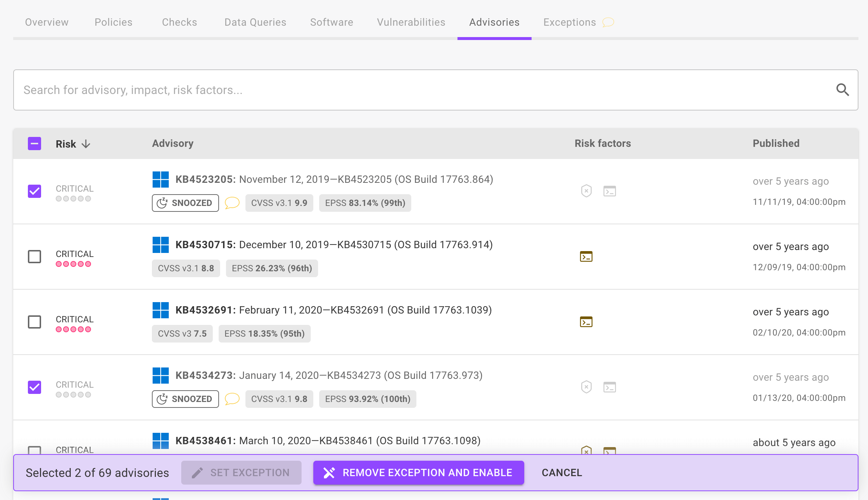Screen dimensions: 868x500
Task: Toggle the Risk column sort arrow
Action: point(86,144)
